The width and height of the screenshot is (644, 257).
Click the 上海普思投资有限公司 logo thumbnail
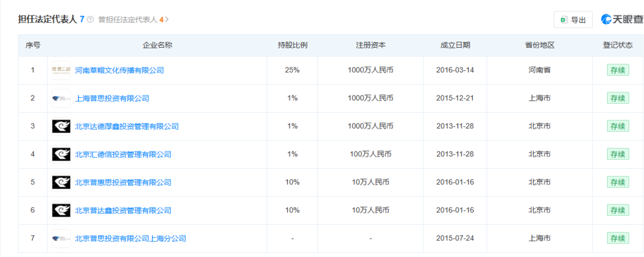pos(61,98)
